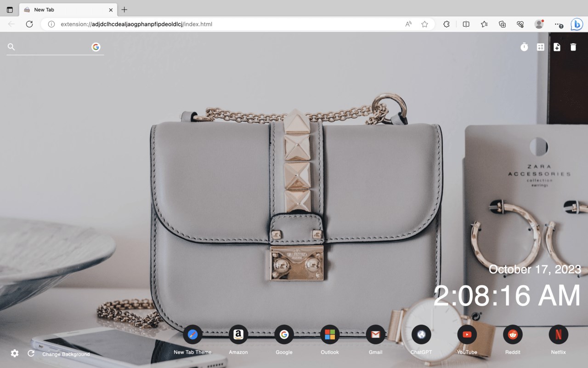588x368 pixels.
Task: Open the Read aloud icon
Action: coord(408,24)
